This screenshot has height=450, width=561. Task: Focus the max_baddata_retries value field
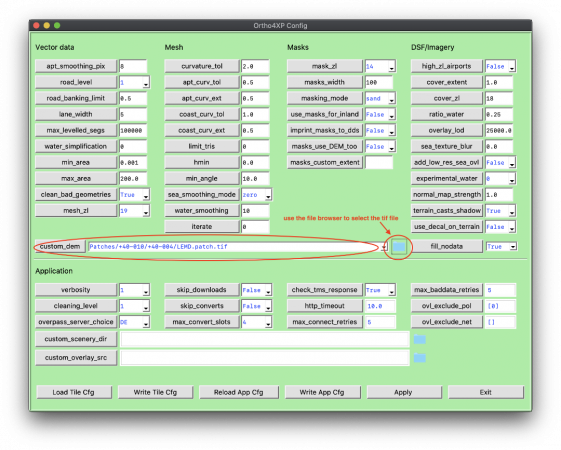click(501, 290)
